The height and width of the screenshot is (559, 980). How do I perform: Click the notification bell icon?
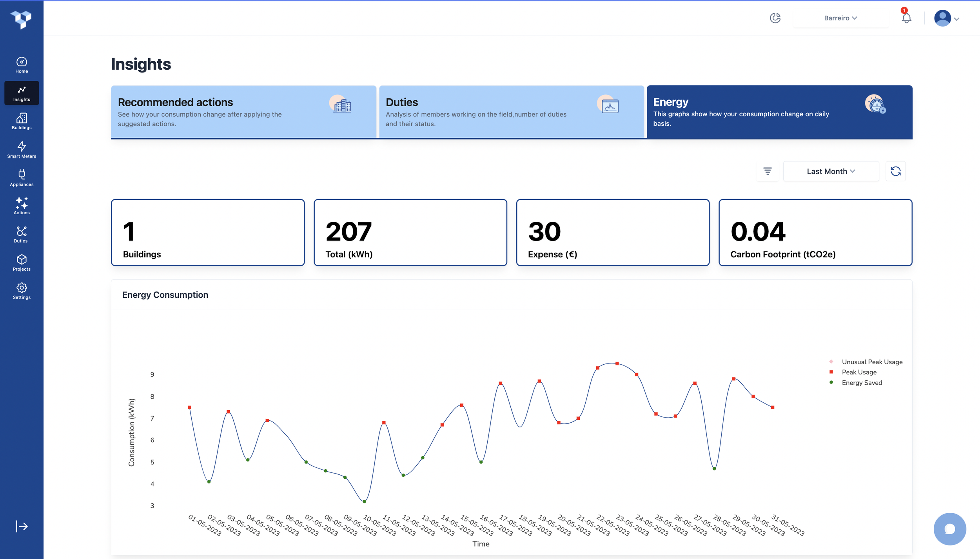(x=906, y=18)
